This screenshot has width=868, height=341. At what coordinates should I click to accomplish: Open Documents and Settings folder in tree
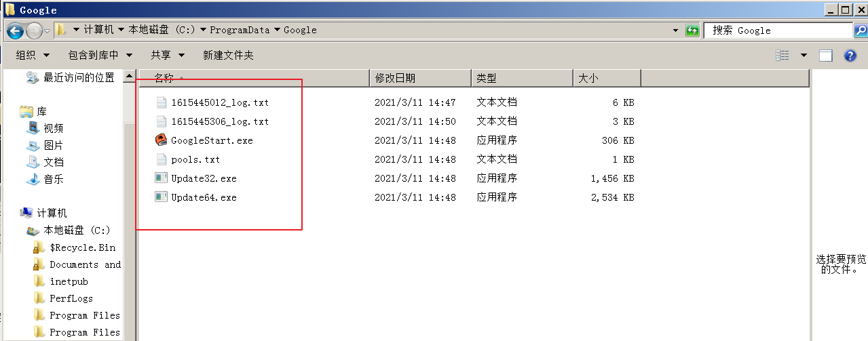86,264
